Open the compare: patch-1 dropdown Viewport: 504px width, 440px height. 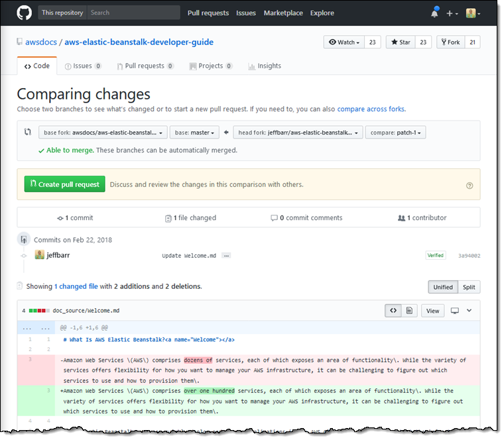[x=395, y=133]
